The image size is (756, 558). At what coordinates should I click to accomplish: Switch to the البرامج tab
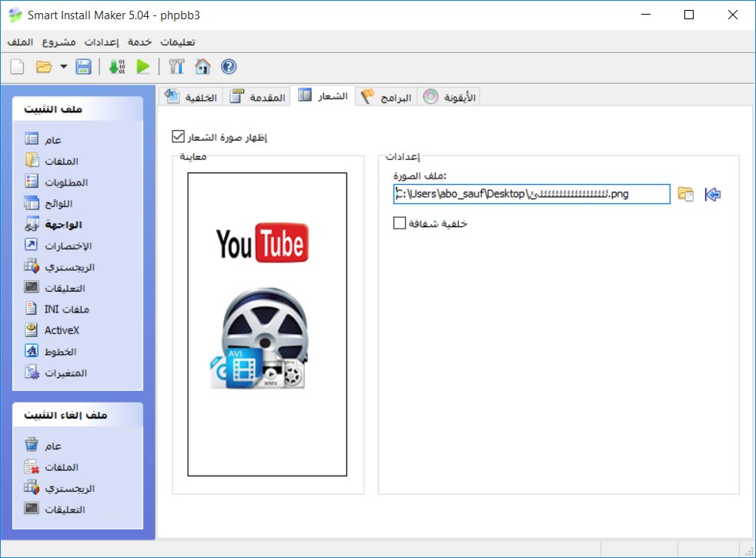(x=386, y=97)
